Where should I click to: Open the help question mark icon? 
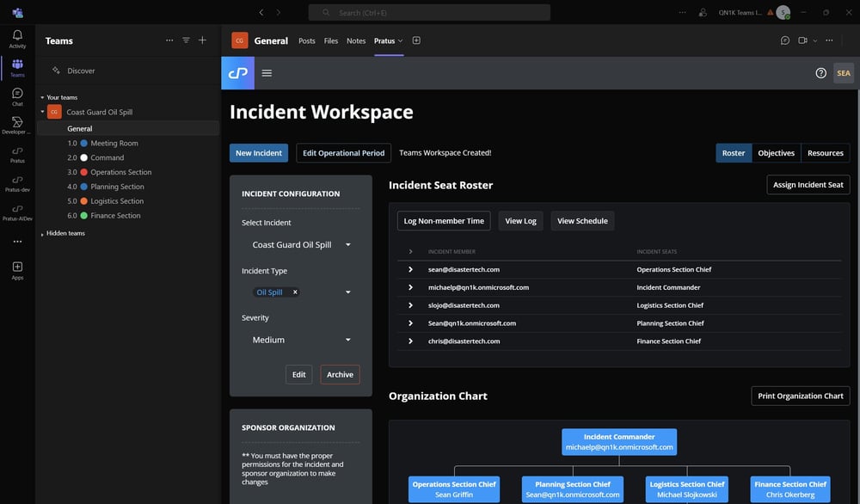[820, 73]
